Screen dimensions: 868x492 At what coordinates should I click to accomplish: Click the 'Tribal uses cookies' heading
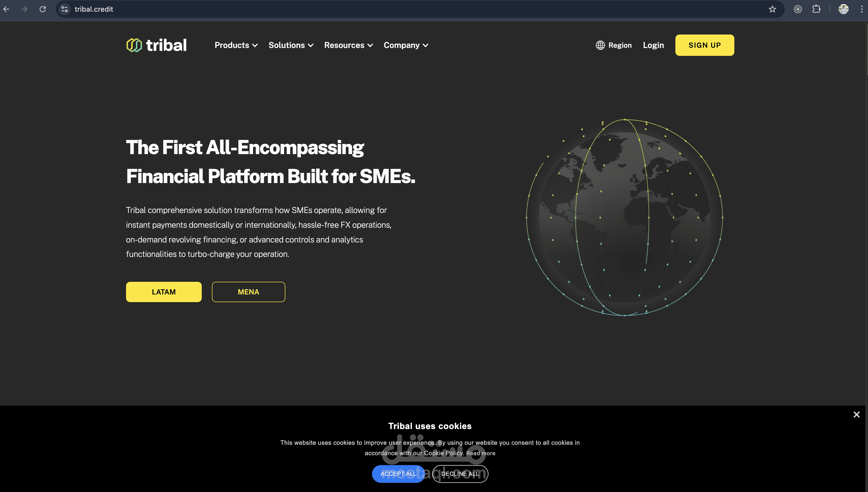429,426
